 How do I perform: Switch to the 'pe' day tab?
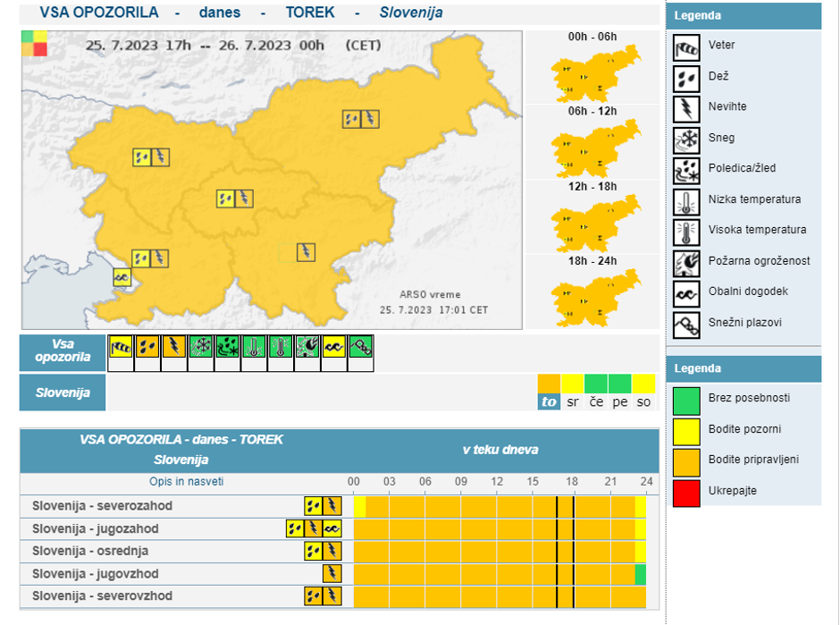(x=619, y=401)
